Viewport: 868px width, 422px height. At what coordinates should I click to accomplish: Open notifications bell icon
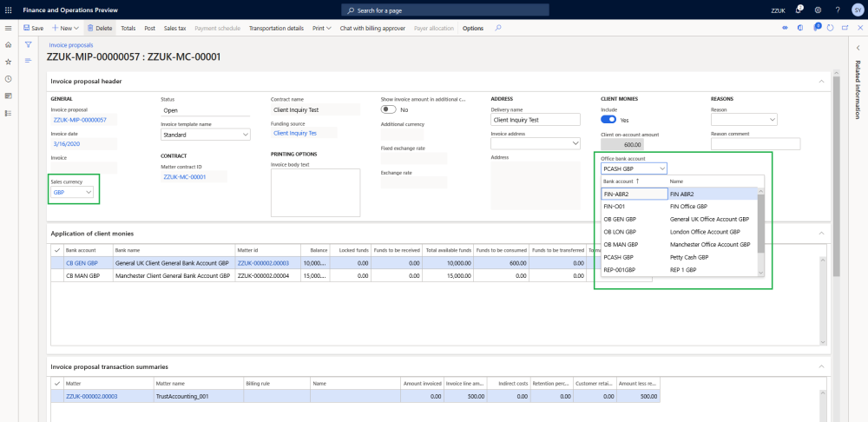point(799,10)
